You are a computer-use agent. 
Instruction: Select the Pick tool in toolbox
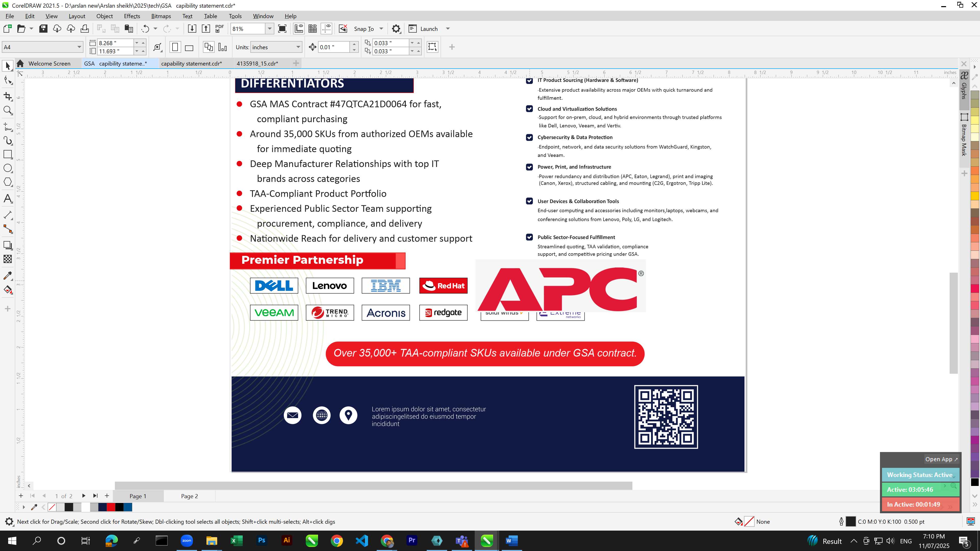[x=8, y=66]
